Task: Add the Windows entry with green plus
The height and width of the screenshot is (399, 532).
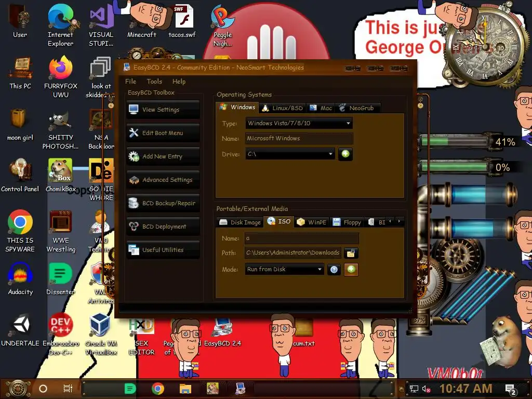Action: coord(345,154)
